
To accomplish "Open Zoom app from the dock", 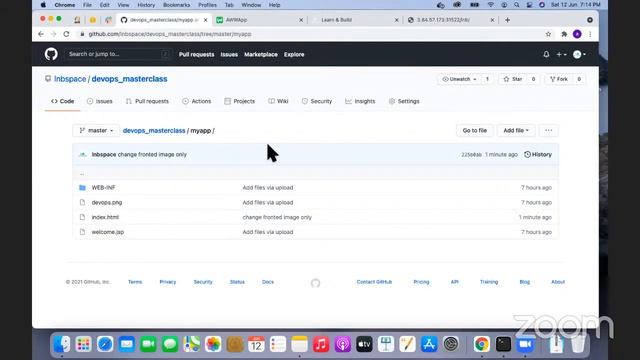I will [525, 344].
